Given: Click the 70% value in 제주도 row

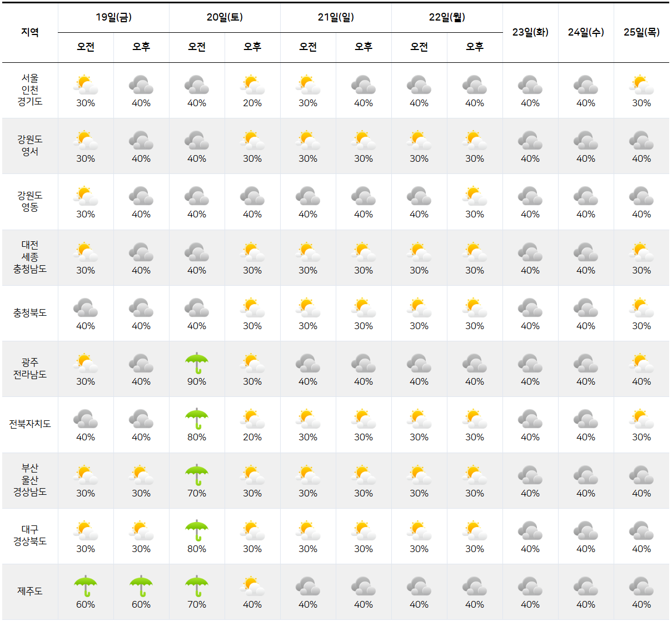Looking at the screenshot, I should [197, 604].
